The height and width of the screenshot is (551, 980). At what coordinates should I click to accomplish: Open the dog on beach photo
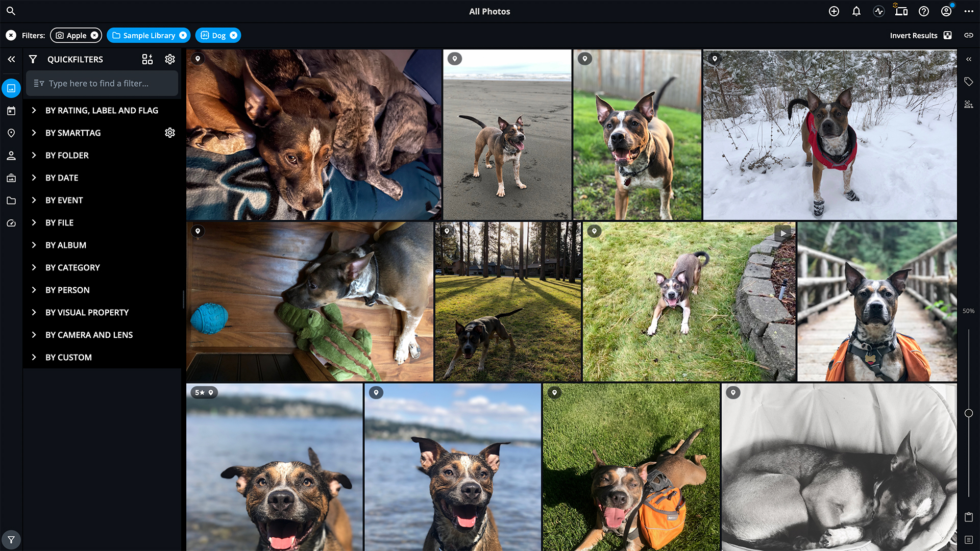[507, 135]
